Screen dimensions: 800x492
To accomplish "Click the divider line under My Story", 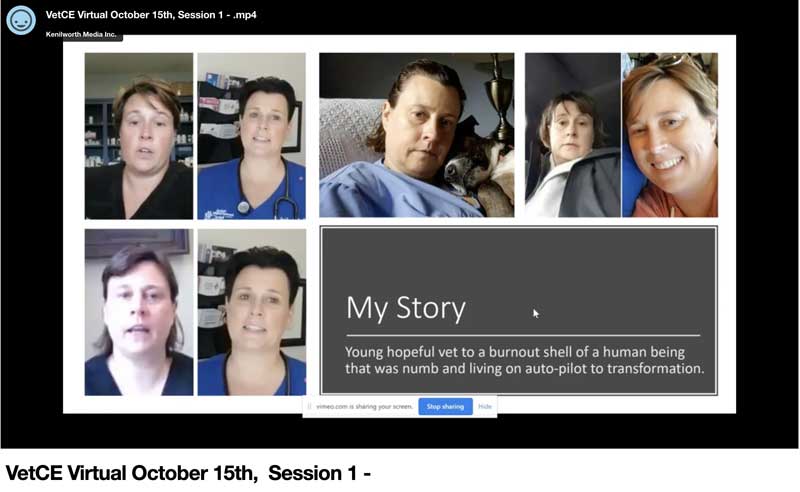I will tap(523, 335).
